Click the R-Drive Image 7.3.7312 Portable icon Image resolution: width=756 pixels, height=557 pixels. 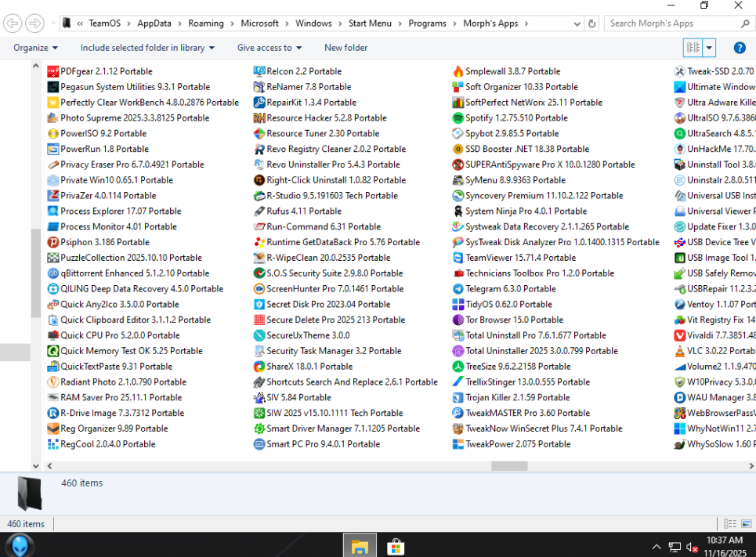[53, 414]
